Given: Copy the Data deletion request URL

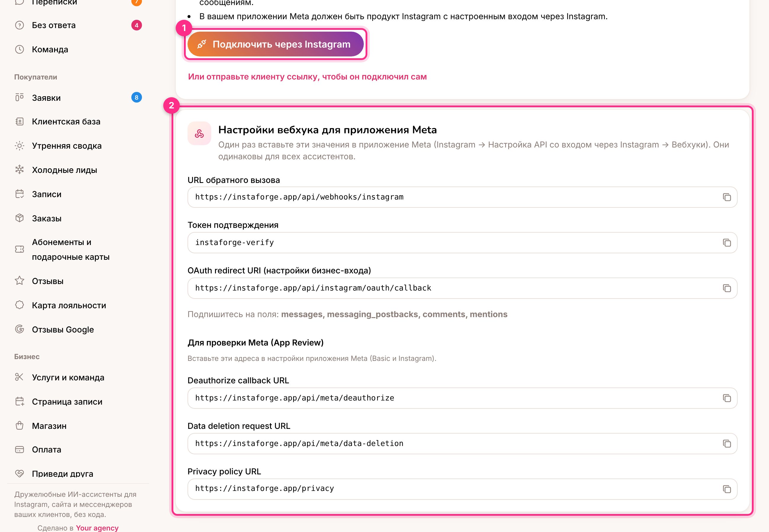Looking at the screenshot, I should [727, 444].
